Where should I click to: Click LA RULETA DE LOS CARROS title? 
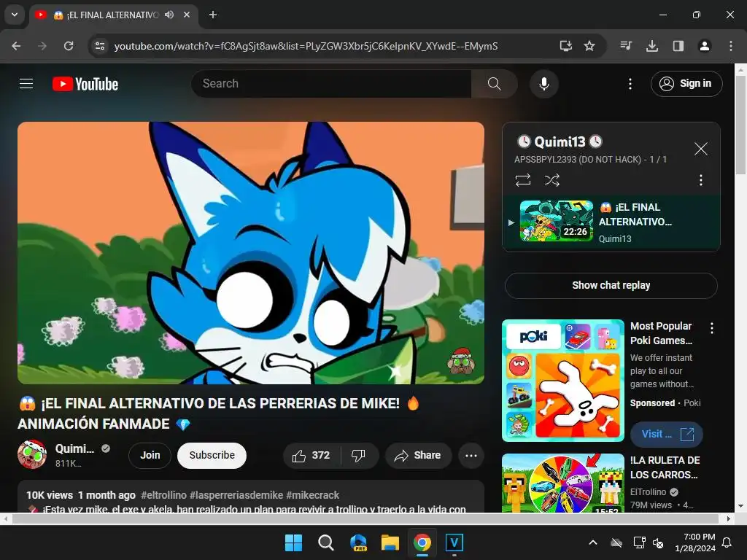[665, 467]
